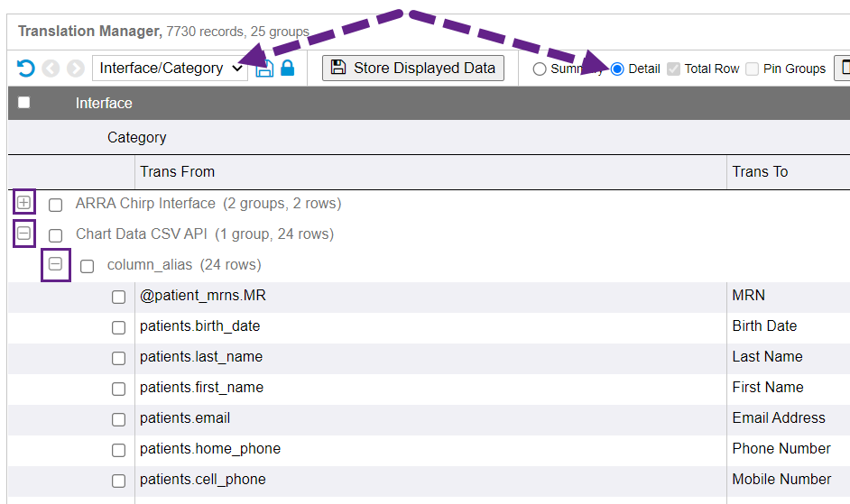The image size is (850, 504).
Task: Select the ARRA Chirp Interface group checkbox
Action: click(56, 205)
